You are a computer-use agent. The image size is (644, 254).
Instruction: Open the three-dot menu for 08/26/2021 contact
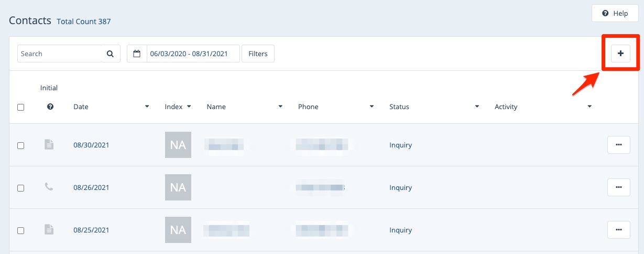click(x=618, y=187)
